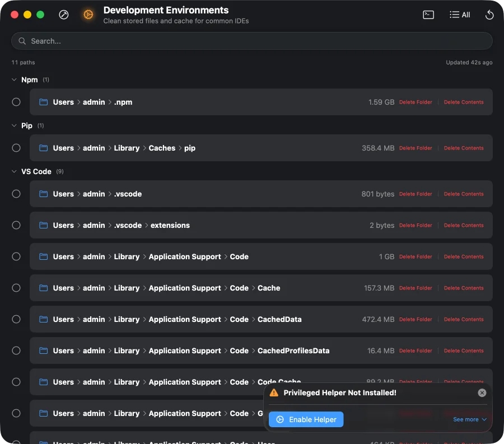This screenshot has height=444, width=504.
Task: Collapse the VS Code section
Action: click(14, 171)
